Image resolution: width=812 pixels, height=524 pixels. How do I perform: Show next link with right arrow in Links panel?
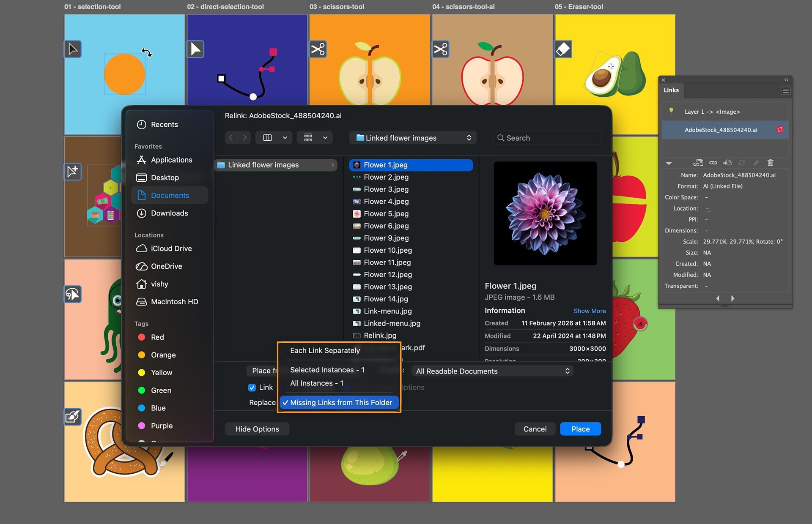732,298
